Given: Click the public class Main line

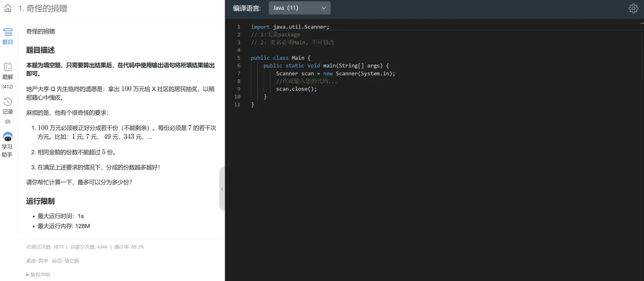Looking at the screenshot, I should [281, 58].
